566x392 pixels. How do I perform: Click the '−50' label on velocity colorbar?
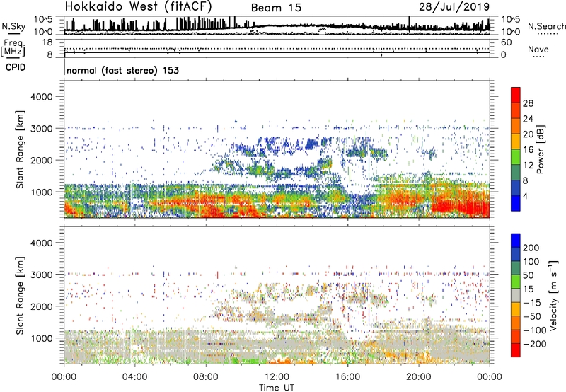(x=532, y=316)
